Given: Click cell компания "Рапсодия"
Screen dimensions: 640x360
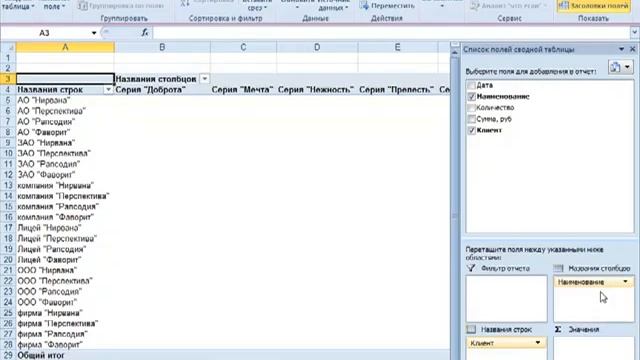Looking at the screenshot, I should point(65,207).
